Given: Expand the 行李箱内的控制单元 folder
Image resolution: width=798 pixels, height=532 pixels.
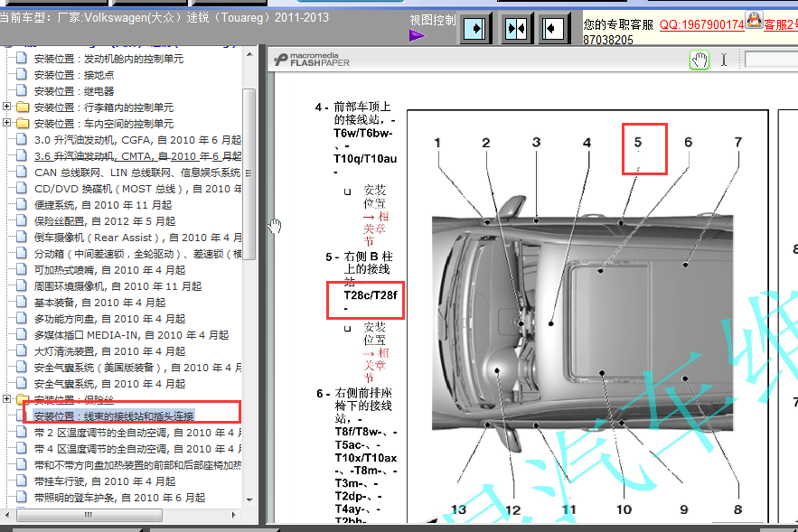Looking at the screenshot, I should [x=6, y=107].
